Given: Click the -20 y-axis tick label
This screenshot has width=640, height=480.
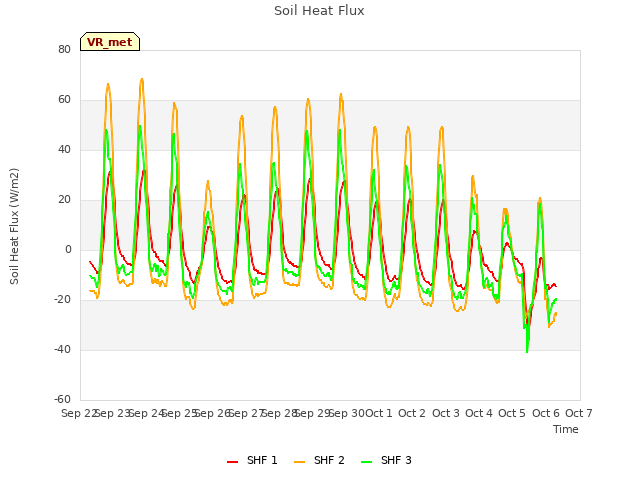Looking at the screenshot, I should pyautogui.click(x=62, y=300).
